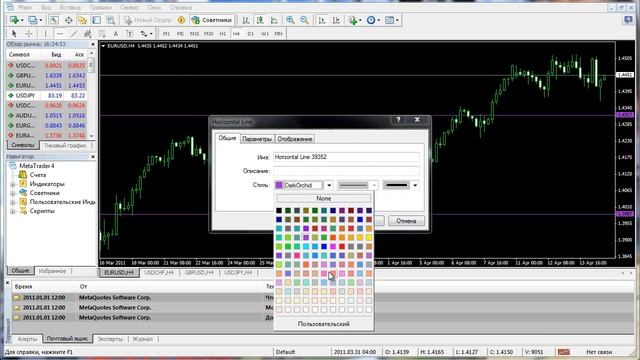Select the trendline drawing tool
640x360 pixels.
point(74,33)
